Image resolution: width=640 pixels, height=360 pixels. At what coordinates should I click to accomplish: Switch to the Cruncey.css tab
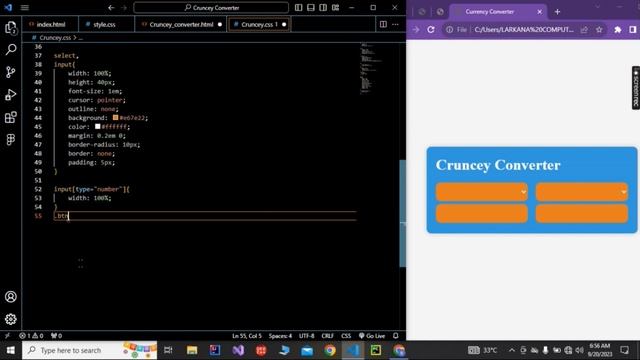tap(260, 24)
